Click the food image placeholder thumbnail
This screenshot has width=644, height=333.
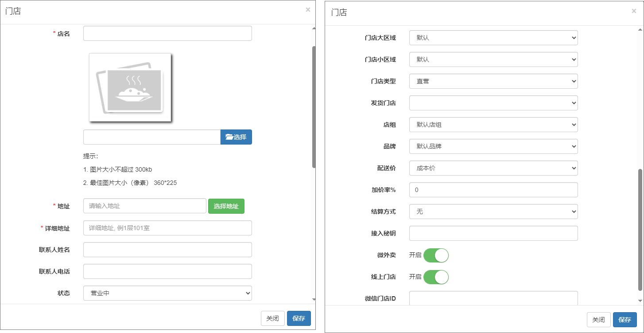[130, 87]
